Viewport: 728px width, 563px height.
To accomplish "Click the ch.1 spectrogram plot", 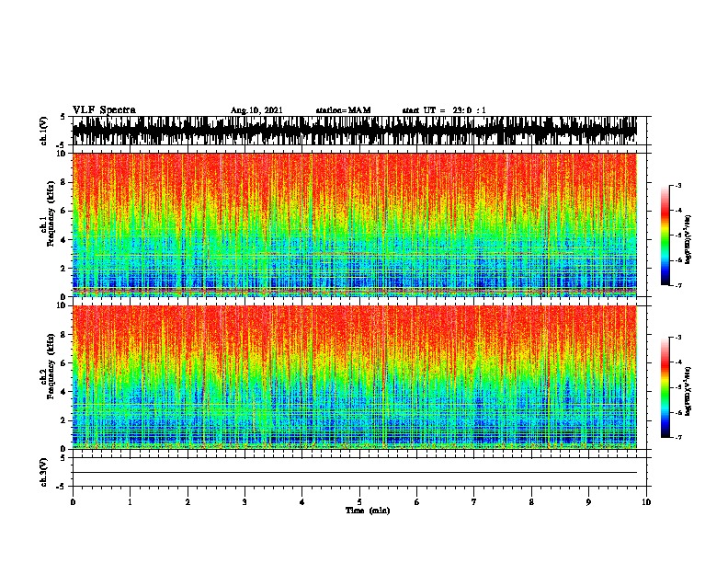I will (355, 224).
